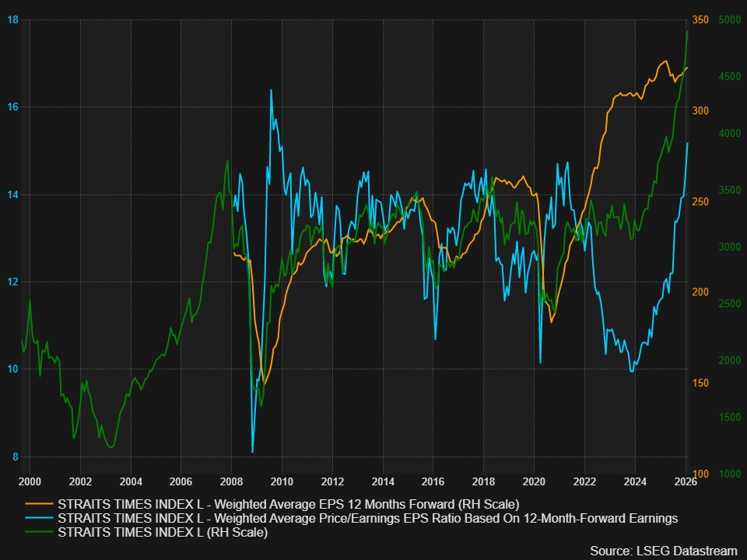Click the 2008 label on the x-axis
Image resolution: width=747 pixels, height=560 pixels.
pyautogui.click(x=232, y=482)
